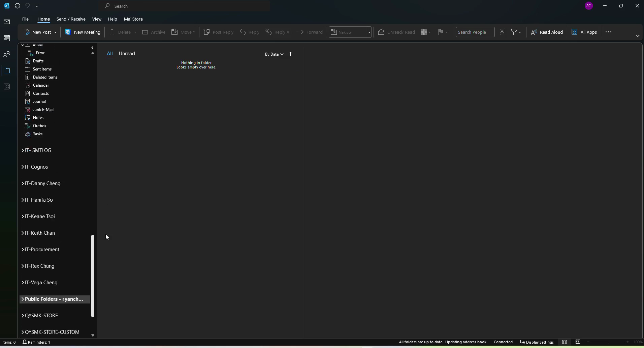The width and height of the screenshot is (644, 348).
Task: Expand the IT- SMTLOG mailbox
Action: (23, 150)
